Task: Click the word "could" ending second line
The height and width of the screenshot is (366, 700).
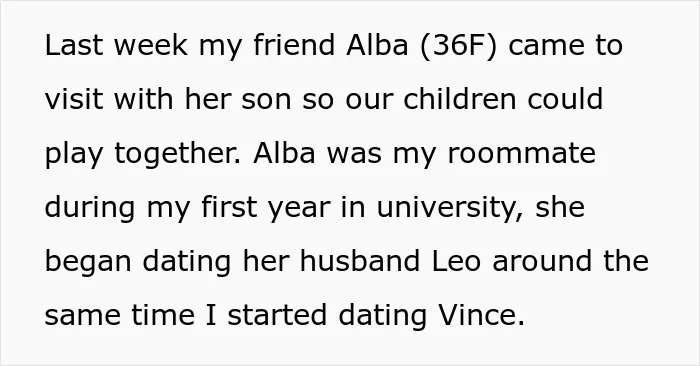Action: point(565,99)
